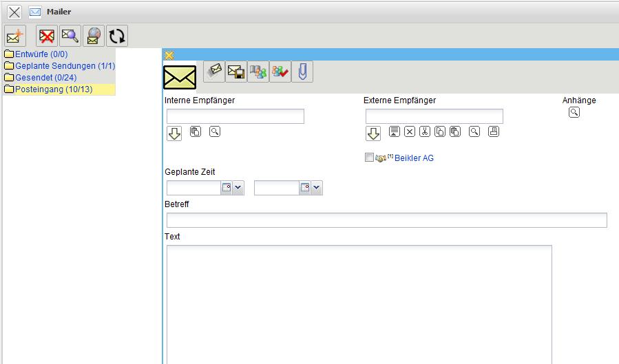Screen dimensions: 619x364
Task: Click the printer icon under Externe Empfänger
Action: [x=493, y=132]
